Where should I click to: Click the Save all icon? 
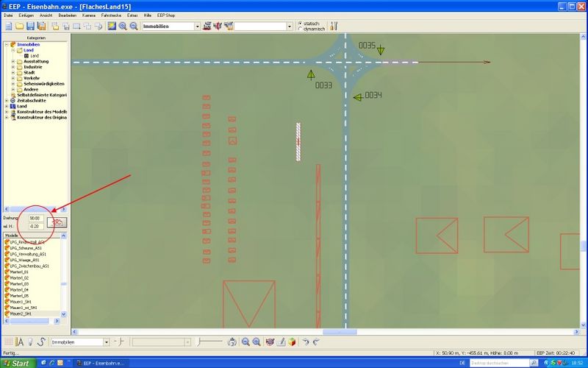click(41, 26)
